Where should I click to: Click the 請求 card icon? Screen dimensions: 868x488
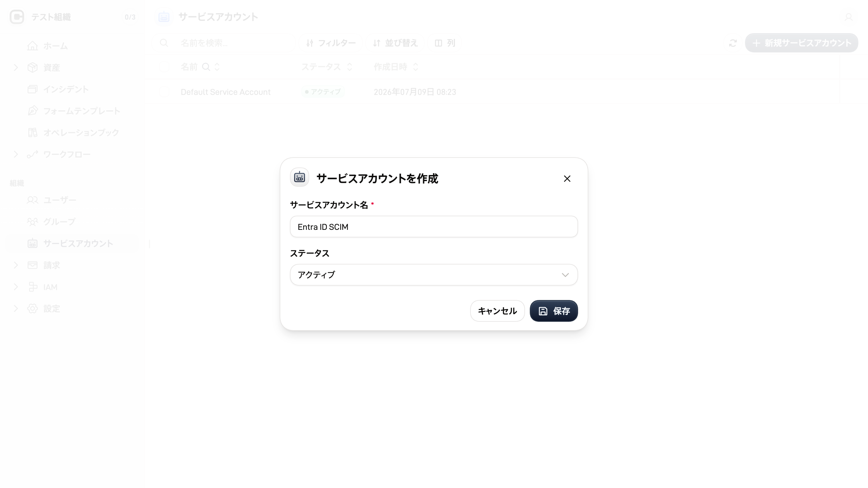32,265
